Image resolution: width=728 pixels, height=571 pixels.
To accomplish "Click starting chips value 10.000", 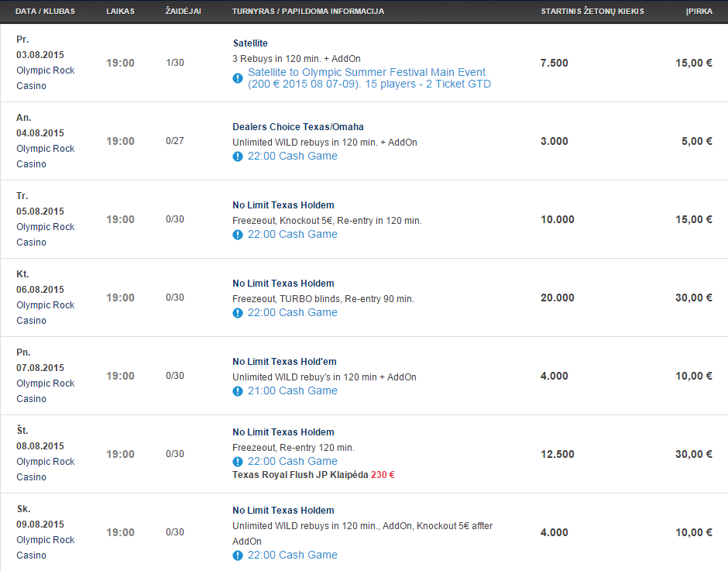I will tap(558, 220).
